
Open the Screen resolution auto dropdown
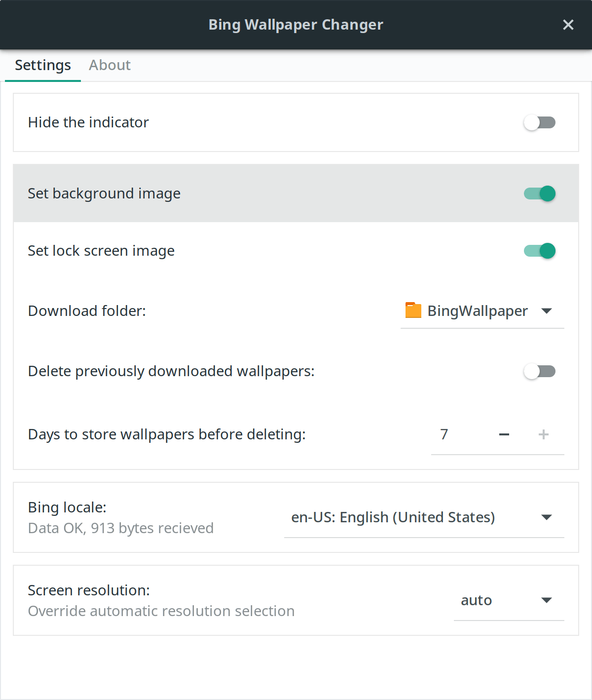pyautogui.click(x=546, y=600)
